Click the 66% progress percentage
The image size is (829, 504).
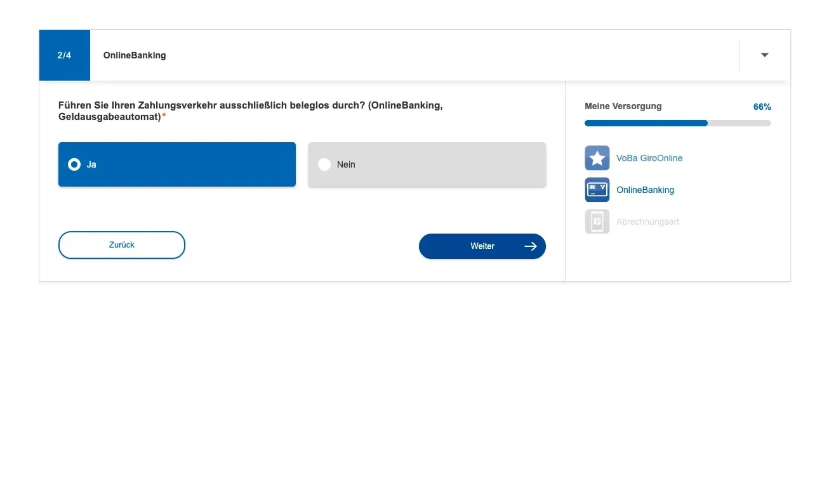(762, 107)
